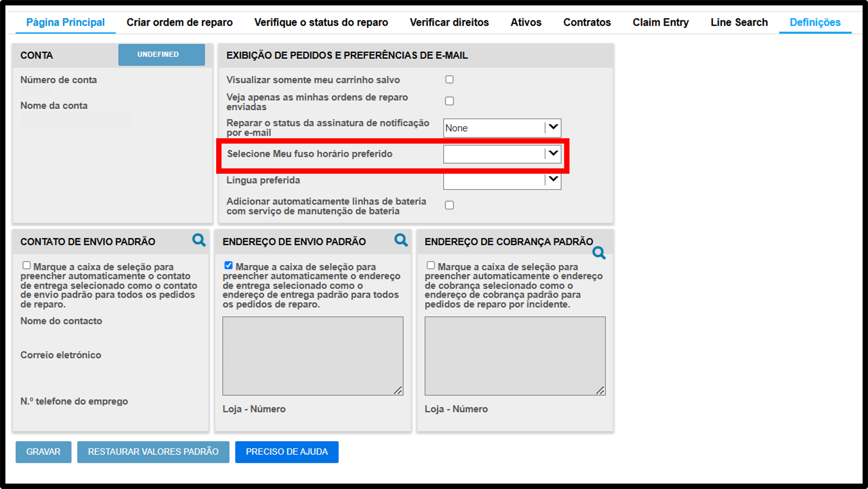Click the GRAVAR button

pos(44,452)
